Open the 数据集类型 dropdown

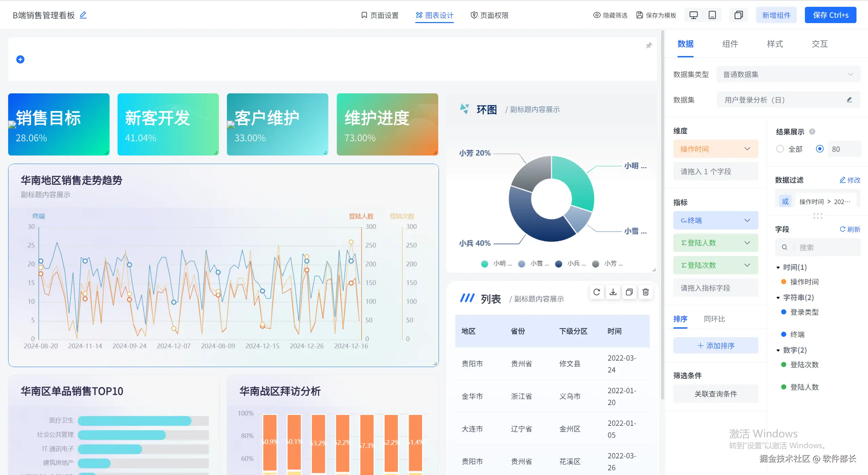tap(788, 74)
